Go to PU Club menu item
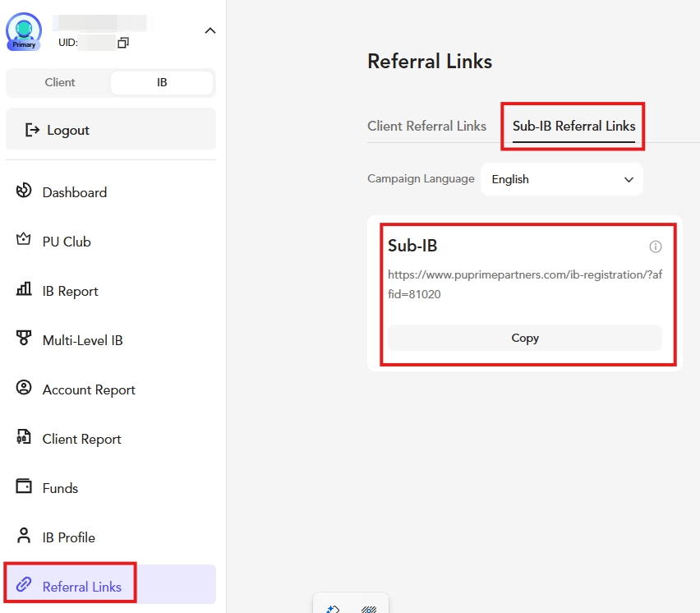700x613 pixels. point(111,242)
